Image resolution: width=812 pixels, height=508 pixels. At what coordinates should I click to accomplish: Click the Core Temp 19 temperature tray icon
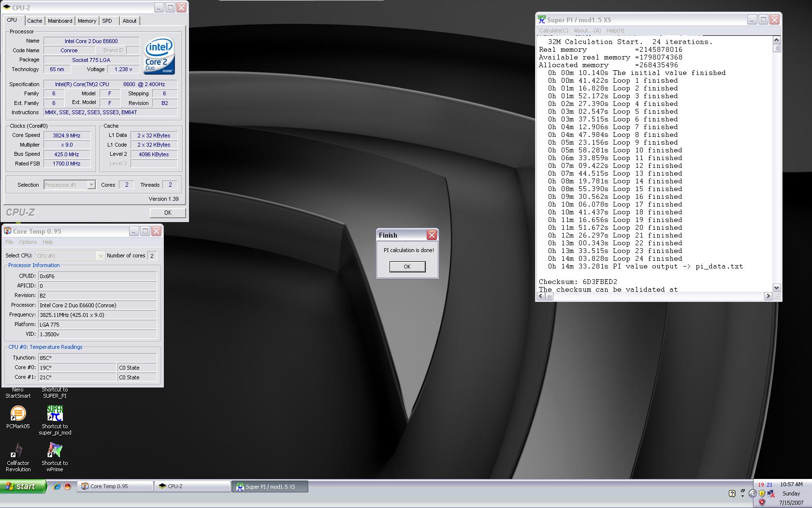coord(761,485)
